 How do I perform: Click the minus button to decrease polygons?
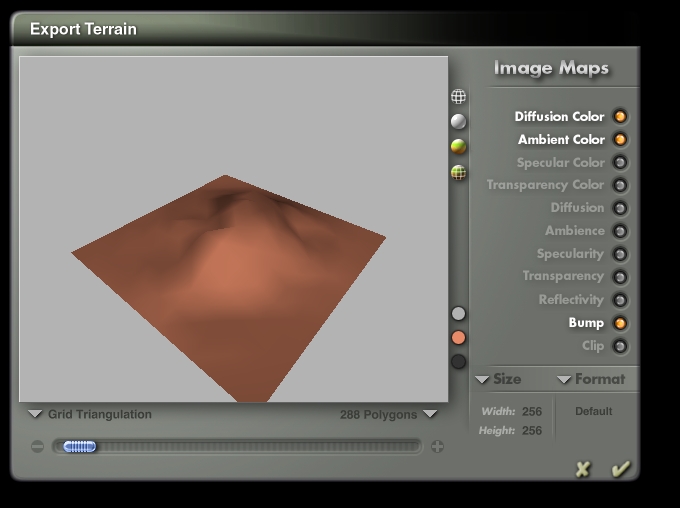37,446
